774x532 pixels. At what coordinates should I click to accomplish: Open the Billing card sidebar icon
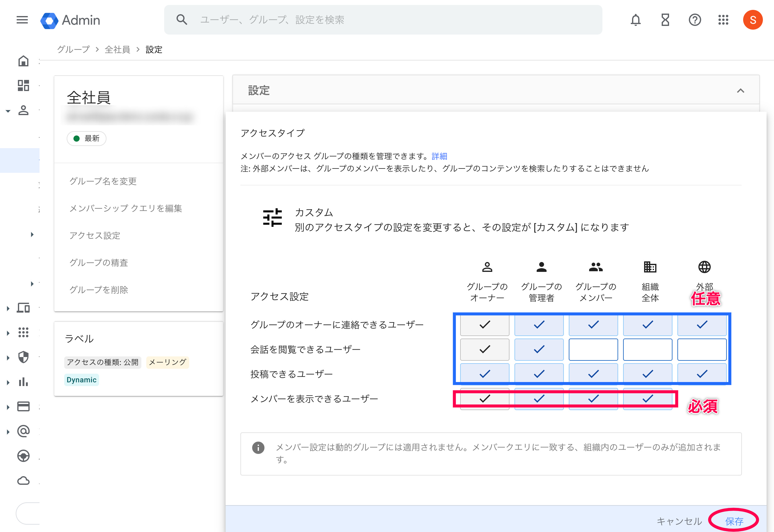(23, 406)
